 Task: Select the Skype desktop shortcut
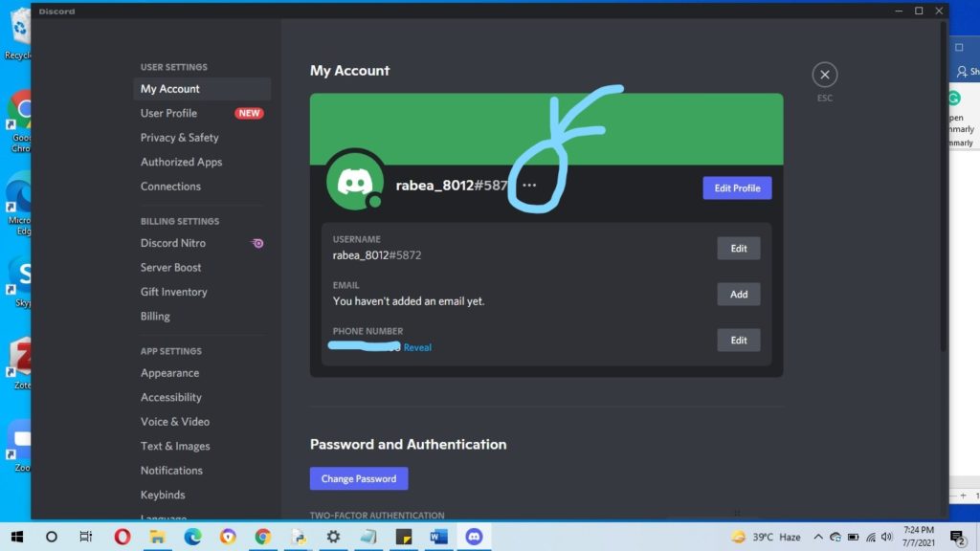coord(19,282)
